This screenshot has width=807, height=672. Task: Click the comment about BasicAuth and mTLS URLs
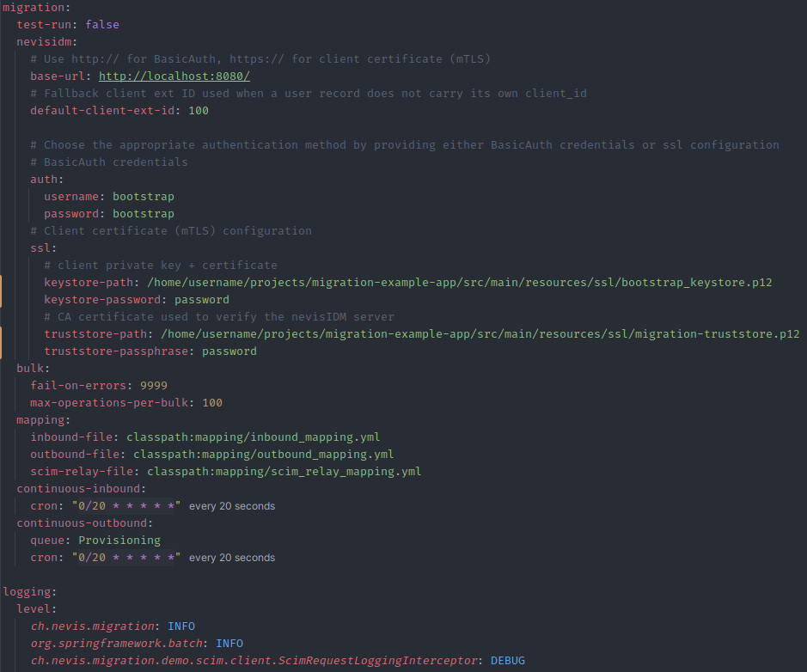point(260,59)
